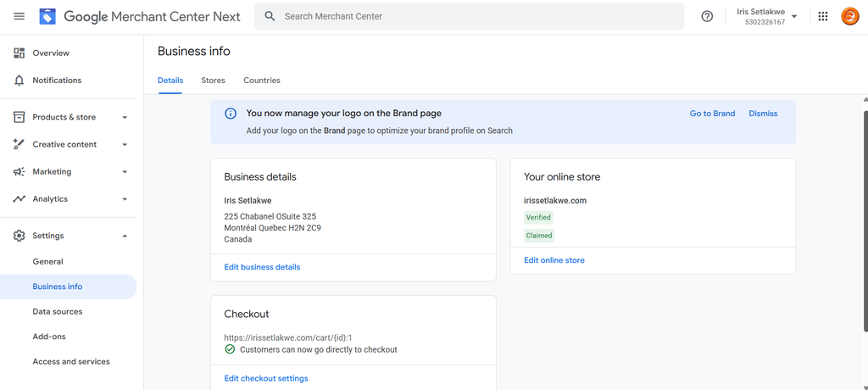Click the Go to Brand link
Image resolution: width=868 pixels, height=390 pixels.
(x=712, y=114)
